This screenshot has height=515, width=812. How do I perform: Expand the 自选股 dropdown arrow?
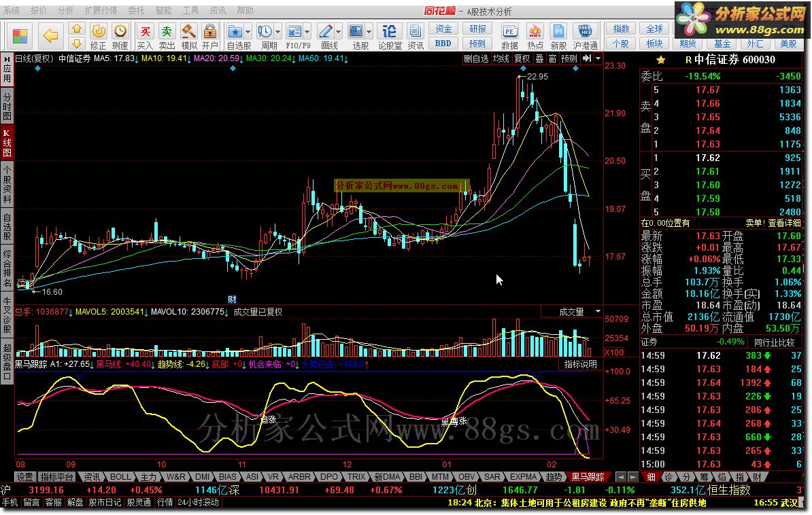point(248,31)
